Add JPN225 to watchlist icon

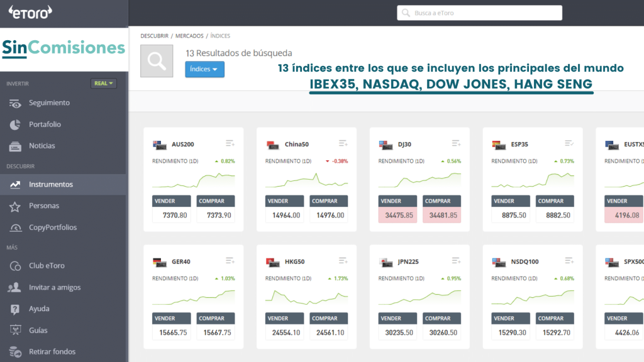(x=456, y=261)
